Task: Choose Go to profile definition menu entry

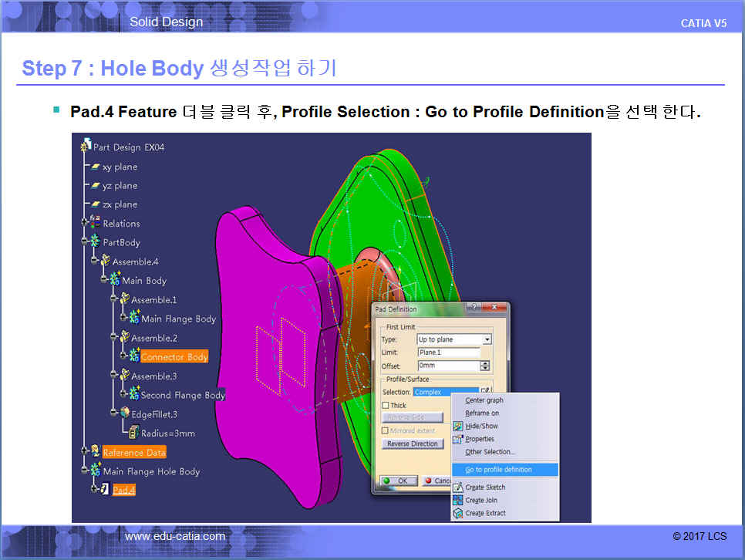Action: tap(498, 470)
